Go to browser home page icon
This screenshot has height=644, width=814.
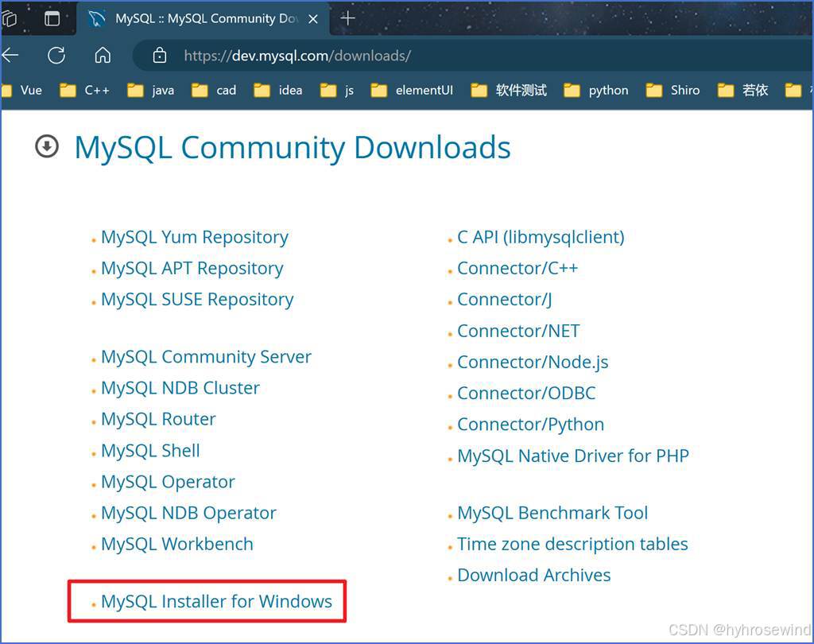[103, 55]
